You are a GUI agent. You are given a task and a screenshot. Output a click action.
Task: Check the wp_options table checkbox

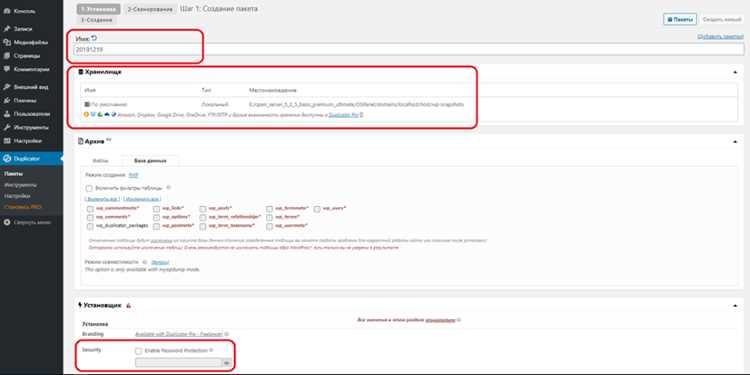point(156,217)
